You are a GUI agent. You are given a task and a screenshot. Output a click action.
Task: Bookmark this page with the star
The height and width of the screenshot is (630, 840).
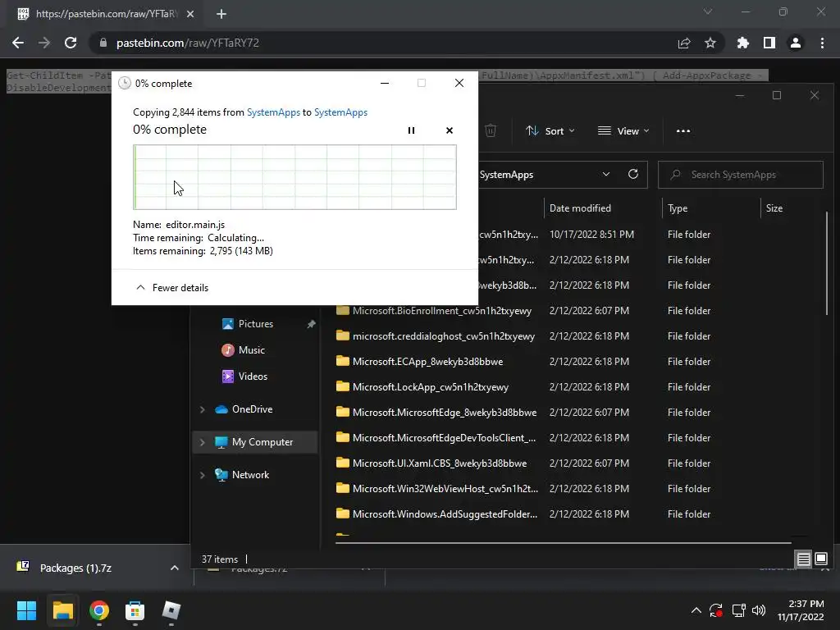(710, 43)
